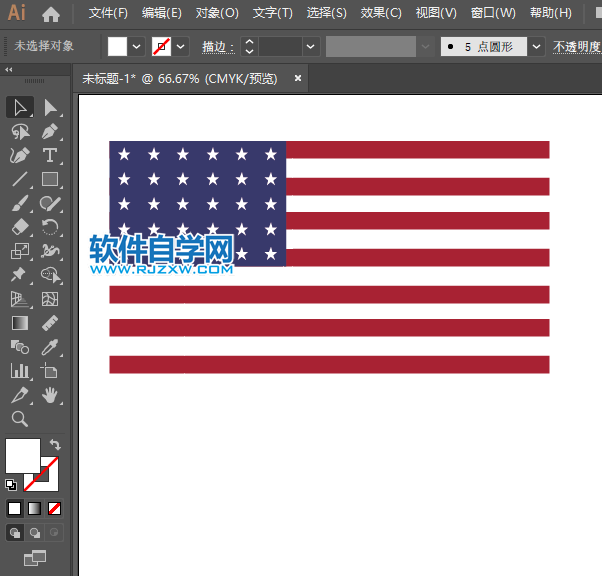Select the Hand tool
Image resolution: width=602 pixels, height=576 pixels.
(50, 395)
